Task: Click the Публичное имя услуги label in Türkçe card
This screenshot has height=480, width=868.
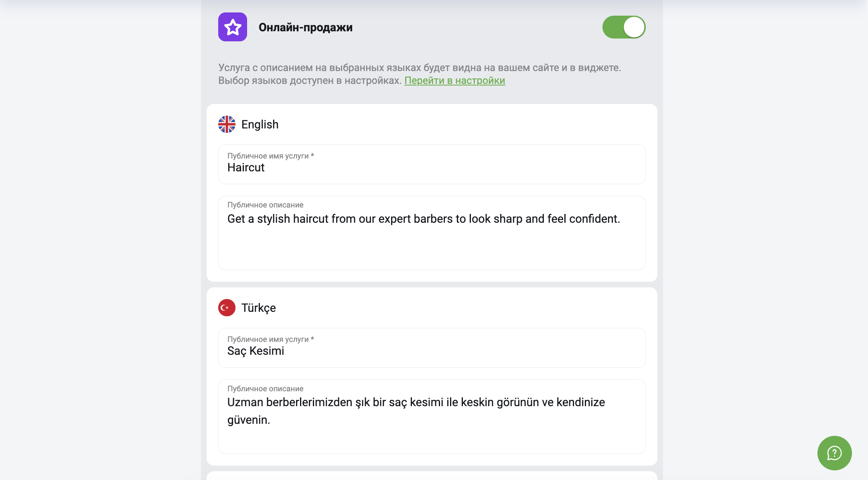Action: click(x=271, y=339)
